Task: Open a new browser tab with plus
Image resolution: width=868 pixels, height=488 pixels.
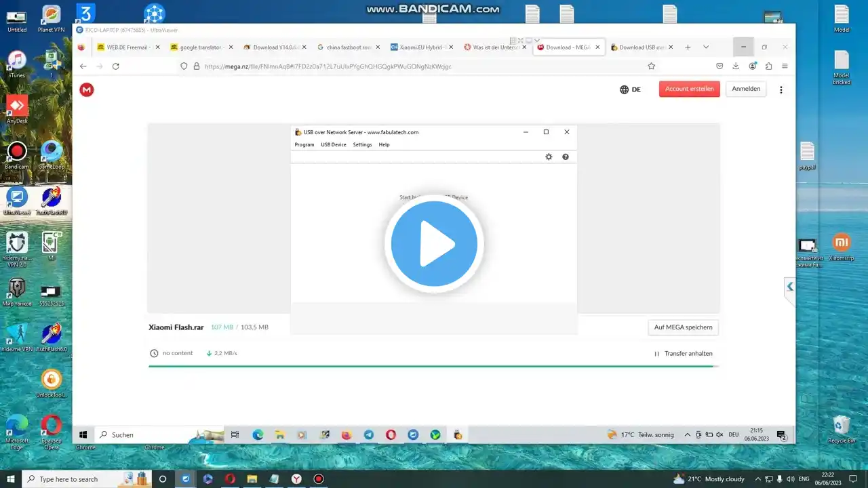Action: (x=688, y=47)
